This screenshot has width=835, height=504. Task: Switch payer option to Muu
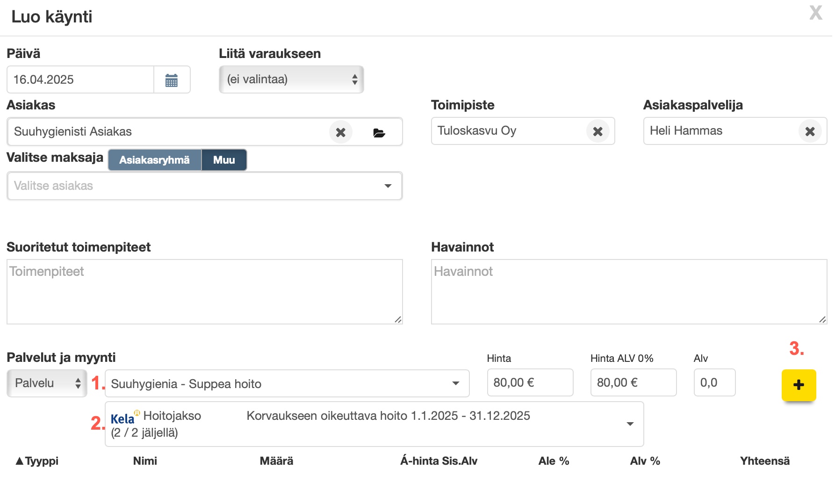[224, 160]
